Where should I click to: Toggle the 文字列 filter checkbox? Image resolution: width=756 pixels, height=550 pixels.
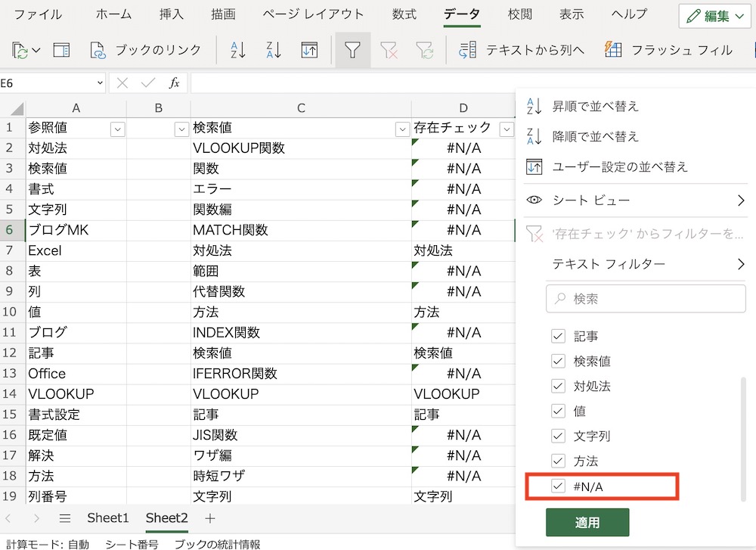[558, 437]
